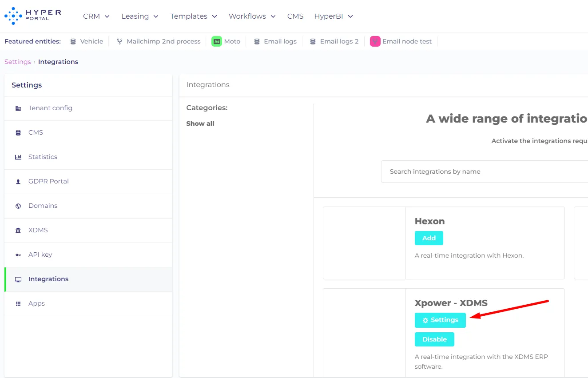The image size is (588, 378).
Task: Click the Featured entities label
Action: [32, 41]
